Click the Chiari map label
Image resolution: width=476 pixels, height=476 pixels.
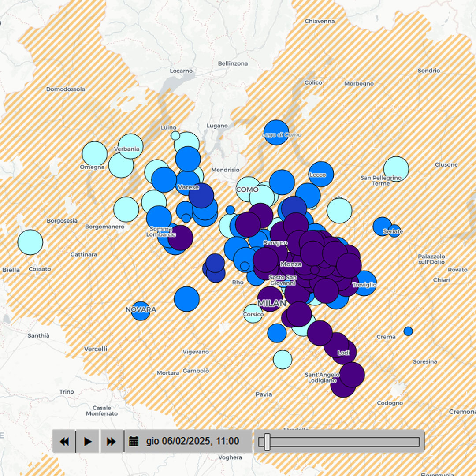tap(442, 280)
